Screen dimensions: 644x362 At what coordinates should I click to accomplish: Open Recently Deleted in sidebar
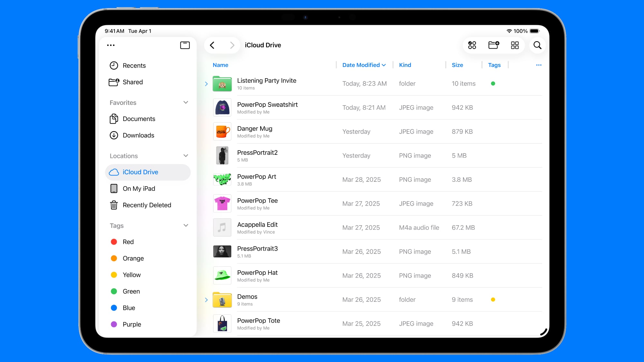(148, 205)
